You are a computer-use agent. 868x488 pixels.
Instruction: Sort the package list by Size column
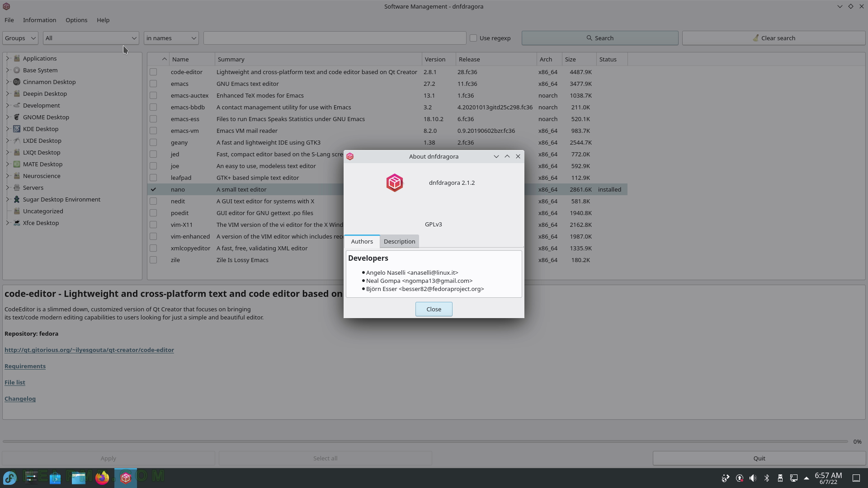(579, 59)
